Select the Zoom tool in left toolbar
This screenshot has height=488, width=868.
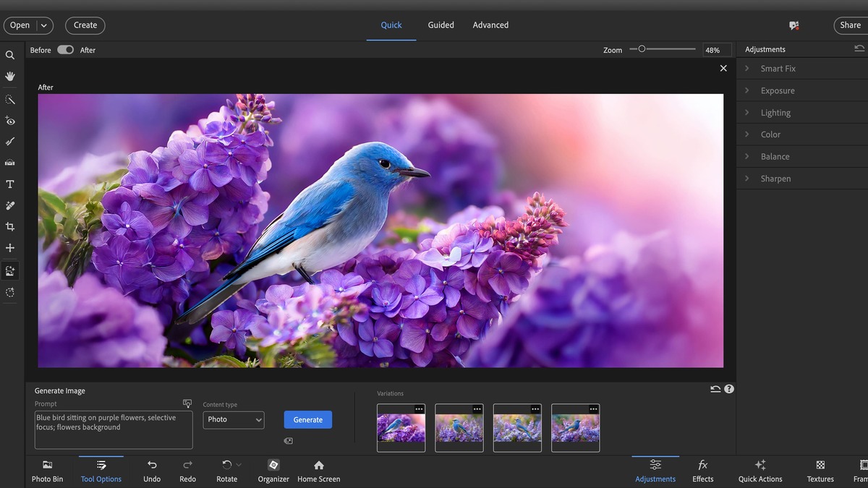point(10,55)
